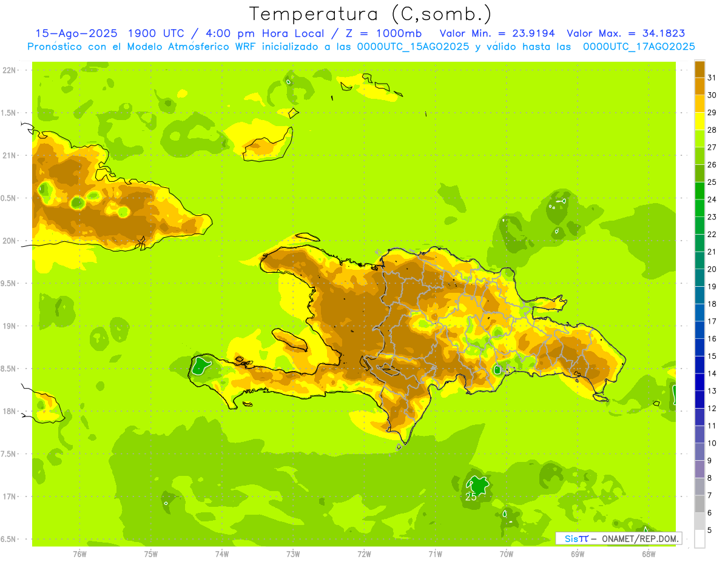Click the '5' color bar label
This screenshot has width=728, height=562.
710,530
